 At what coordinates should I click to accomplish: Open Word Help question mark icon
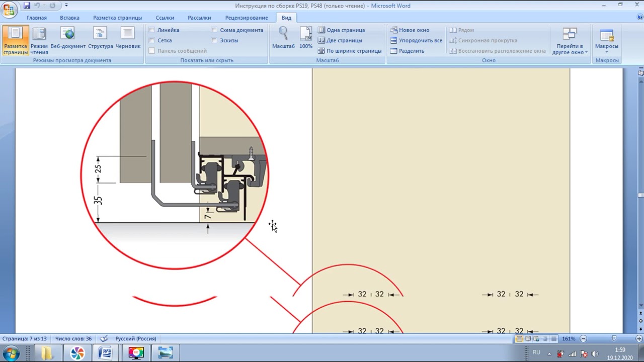coord(640,17)
